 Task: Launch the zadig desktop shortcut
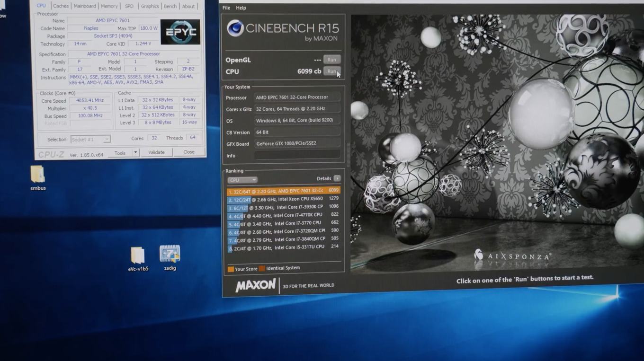(170, 254)
